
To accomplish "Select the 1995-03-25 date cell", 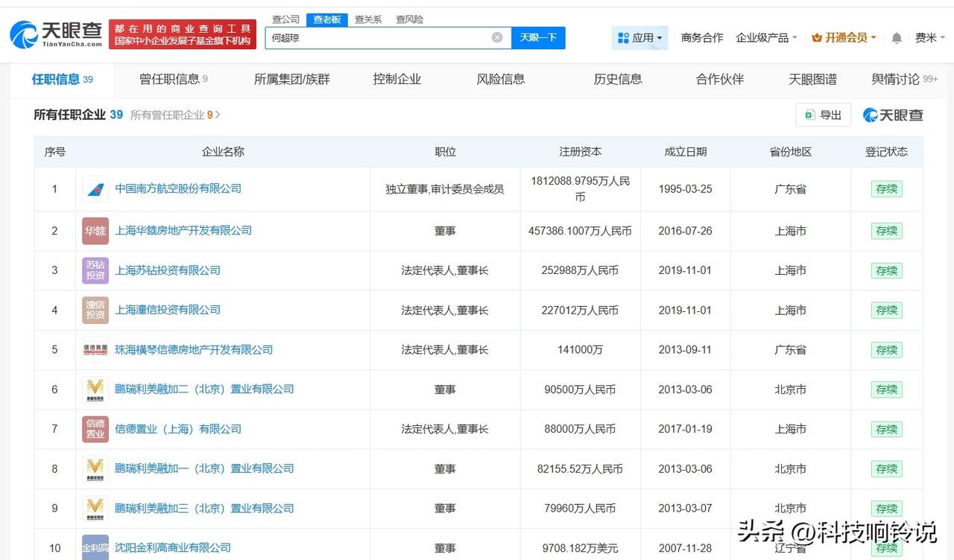I will click(686, 189).
